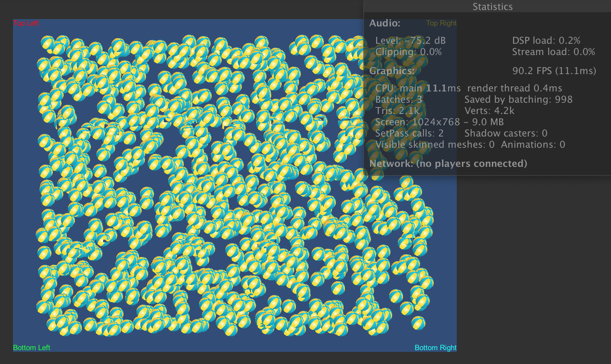Image resolution: width=611 pixels, height=364 pixels.
Task: Click the Statistics panel title
Action: (492, 6)
